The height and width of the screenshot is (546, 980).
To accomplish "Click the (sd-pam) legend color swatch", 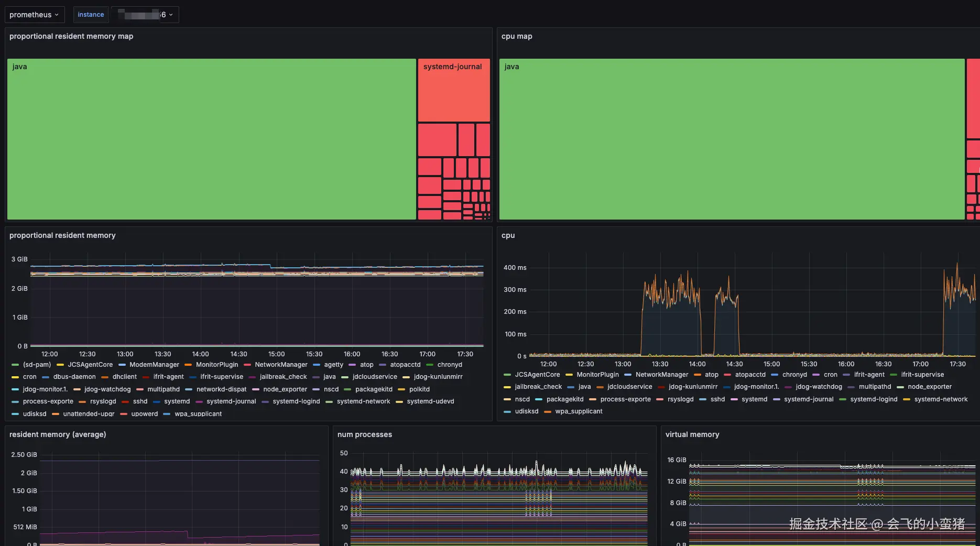I will point(15,365).
